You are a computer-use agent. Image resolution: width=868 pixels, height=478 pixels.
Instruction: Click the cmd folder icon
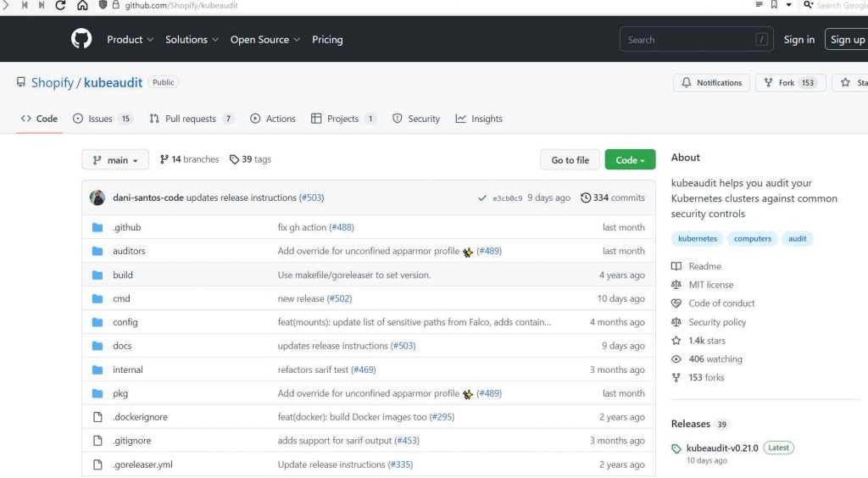(x=97, y=298)
